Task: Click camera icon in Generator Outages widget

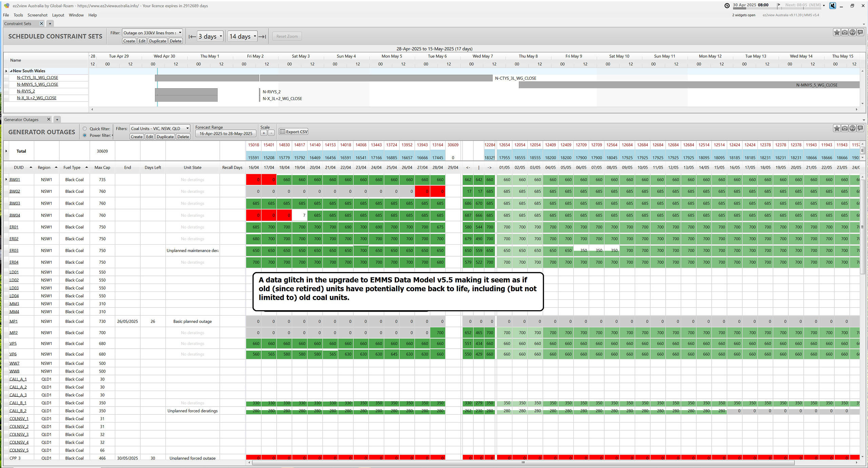Action: coord(845,128)
